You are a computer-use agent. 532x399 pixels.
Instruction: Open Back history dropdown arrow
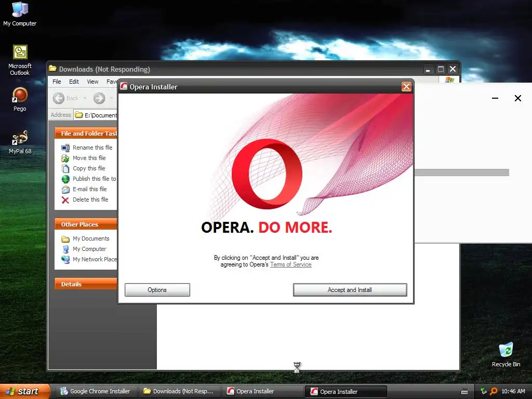pyautogui.click(x=85, y=98)
